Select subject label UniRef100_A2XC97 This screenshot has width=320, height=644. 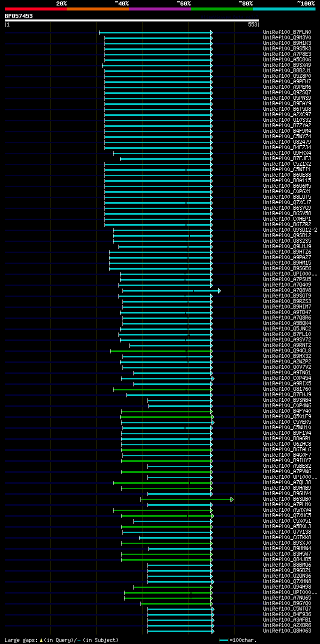point(287,115)
